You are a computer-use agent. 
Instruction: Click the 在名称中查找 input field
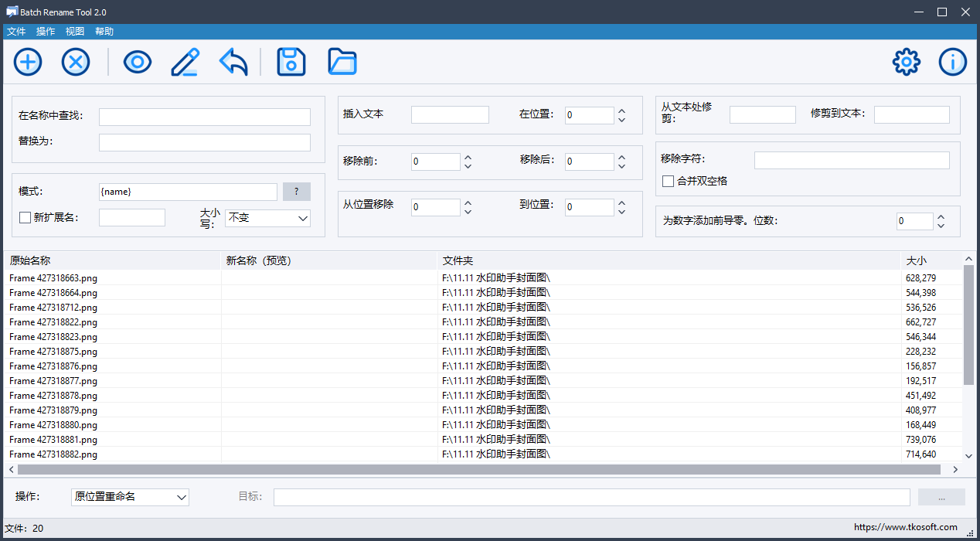pos(205,117)
